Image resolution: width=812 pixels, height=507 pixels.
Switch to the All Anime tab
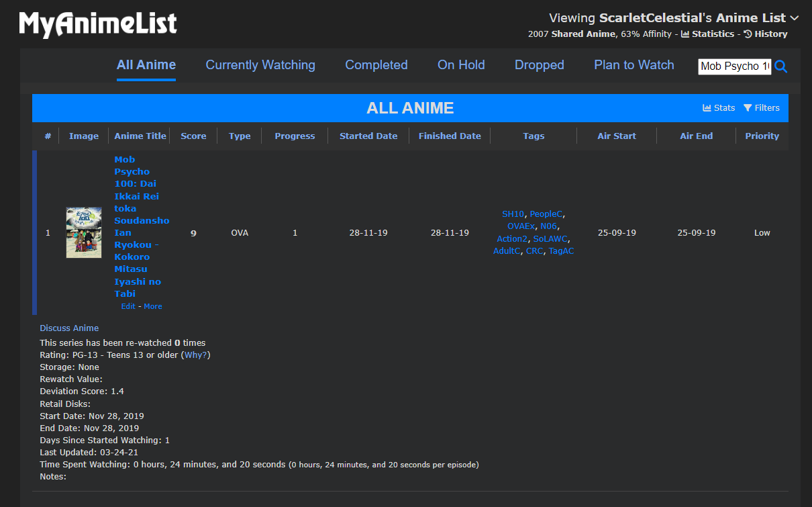click(x=146, y=65)
